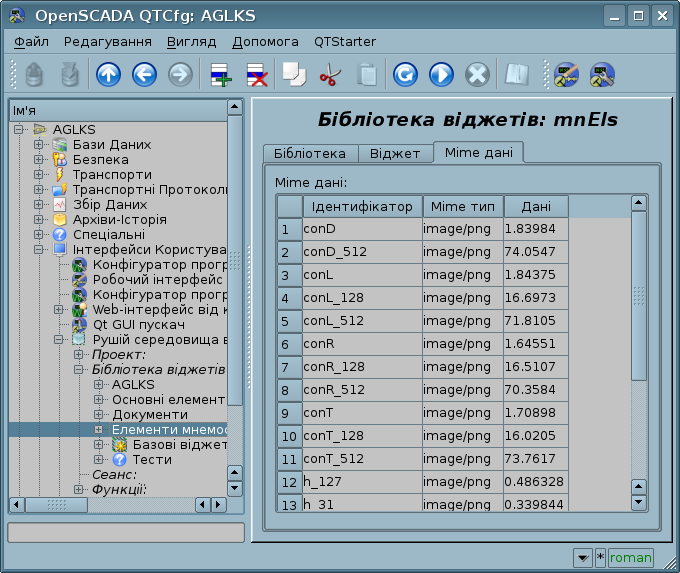Switch to the Віджет tab
Viewport: 680px width, 573px height.
(395, 154)
